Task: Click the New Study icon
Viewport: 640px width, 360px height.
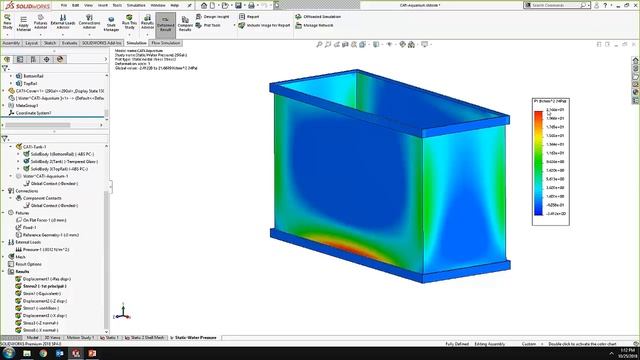Action: tap(7, 22)
